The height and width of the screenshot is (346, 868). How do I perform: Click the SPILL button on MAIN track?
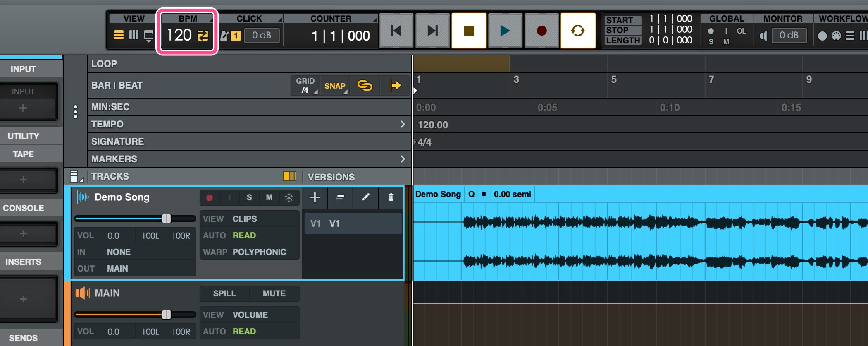[x=224, y=293]
